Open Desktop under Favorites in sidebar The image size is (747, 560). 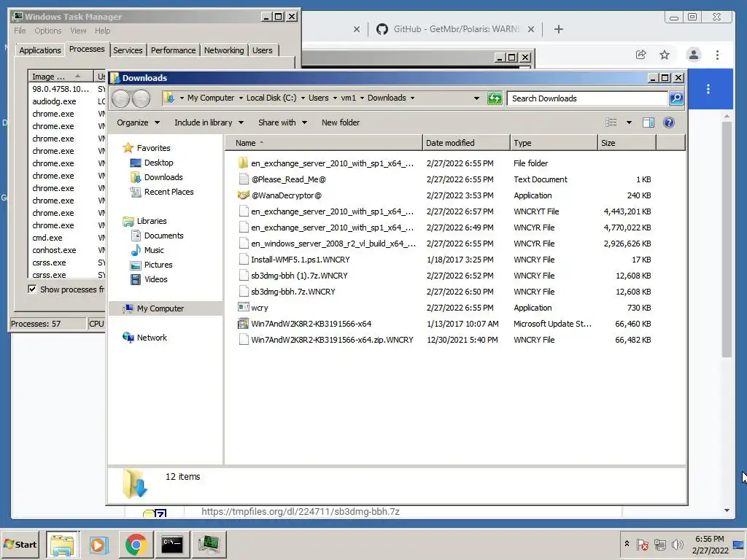pos(158,163)
